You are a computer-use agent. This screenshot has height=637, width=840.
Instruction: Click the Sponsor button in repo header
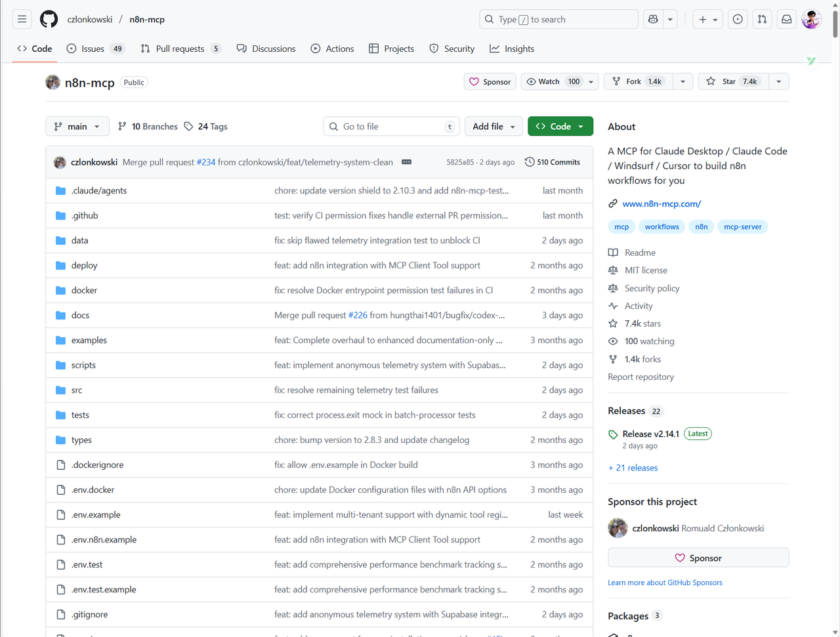490,81
